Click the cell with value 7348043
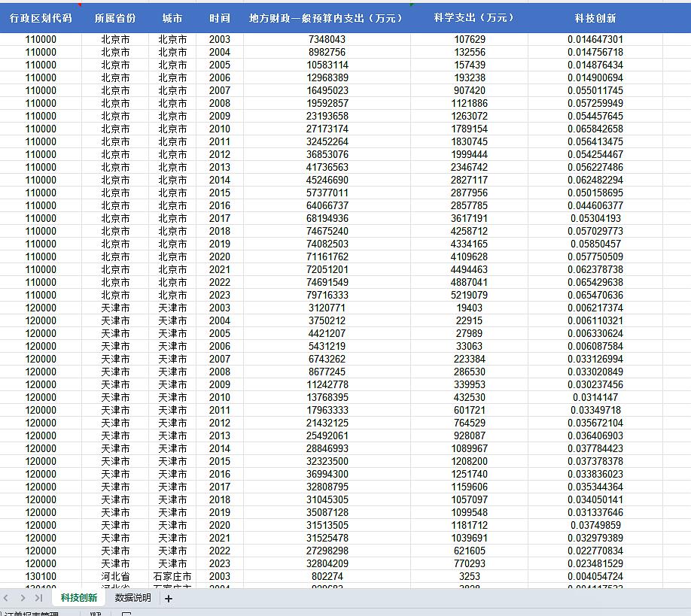Image resolution: width=691 pixels, height=616 pixels. pyautogui.click(x=327, y=39)
